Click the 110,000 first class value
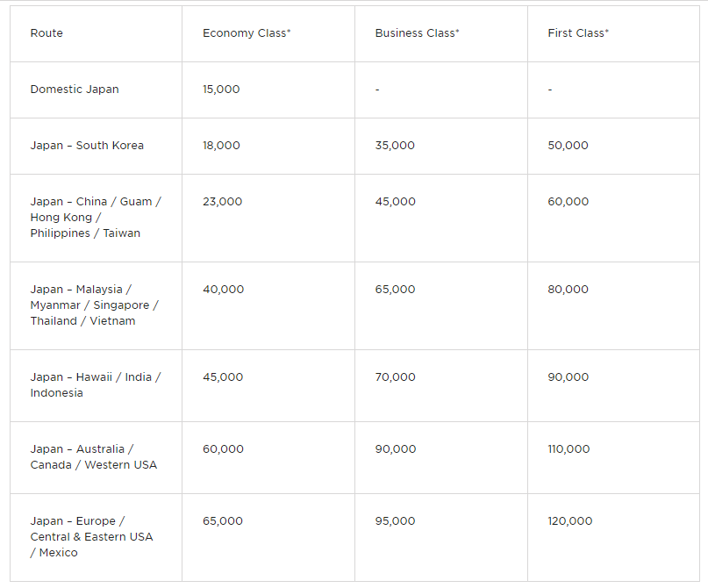The image size is (708, 588). pyautogui.click(x=569, y=449)
